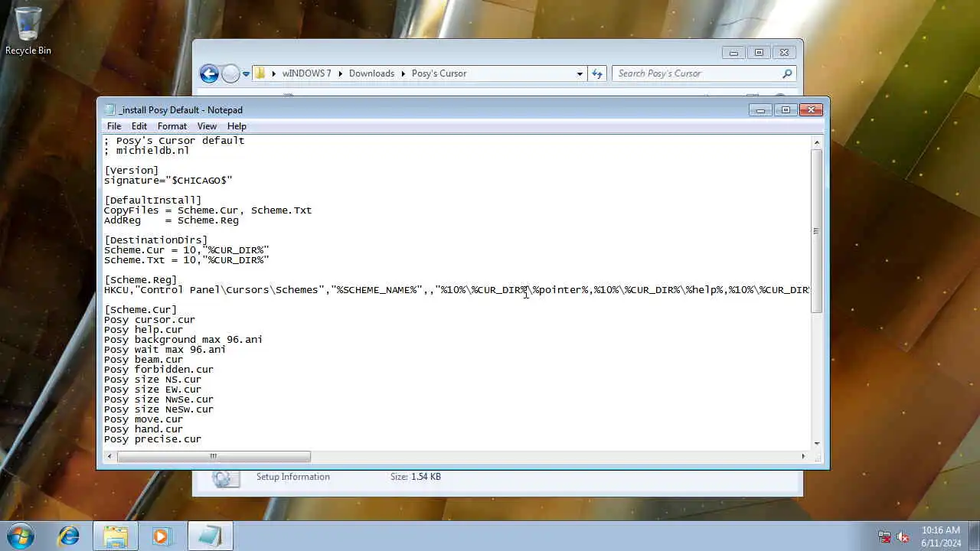Click the vertical scrollbar thumb in Notepad

pyautogui.click(x=816, y=230)
